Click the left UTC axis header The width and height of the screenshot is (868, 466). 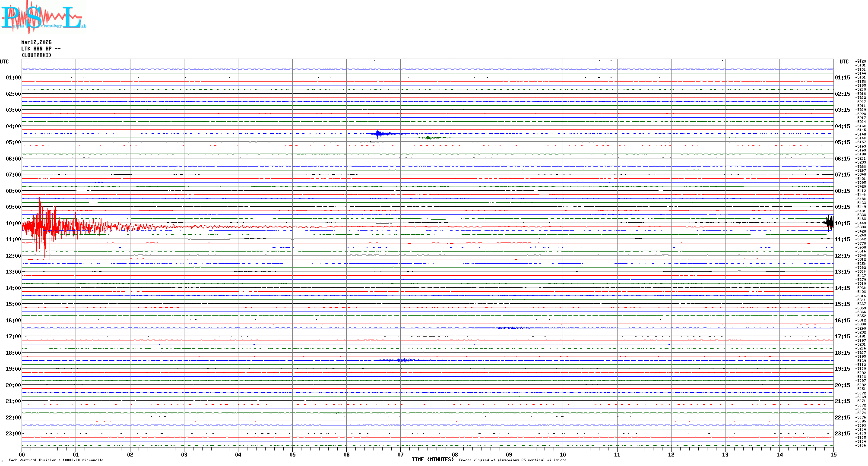[4, 62]
